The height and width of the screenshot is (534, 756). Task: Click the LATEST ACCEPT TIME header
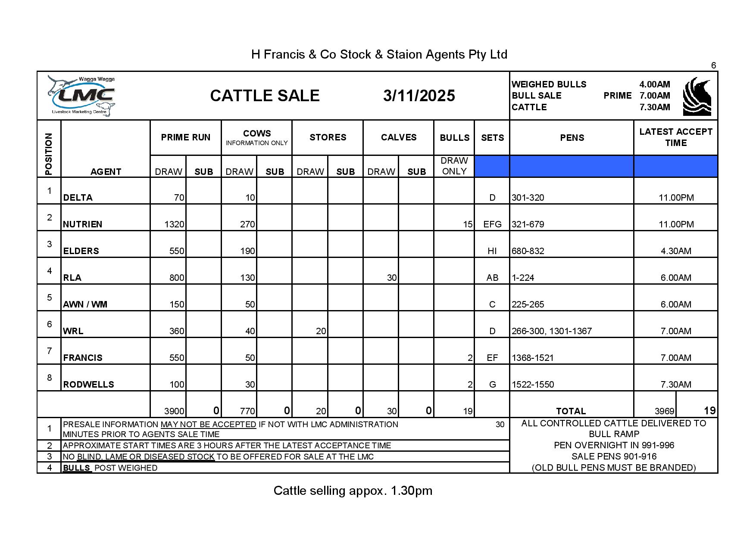tap(675, 137)
